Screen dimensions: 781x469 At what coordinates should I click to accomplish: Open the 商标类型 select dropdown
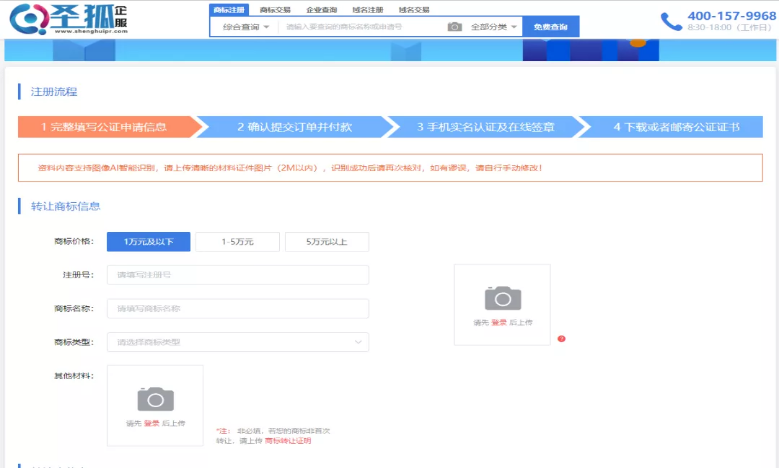coord(238,342)
